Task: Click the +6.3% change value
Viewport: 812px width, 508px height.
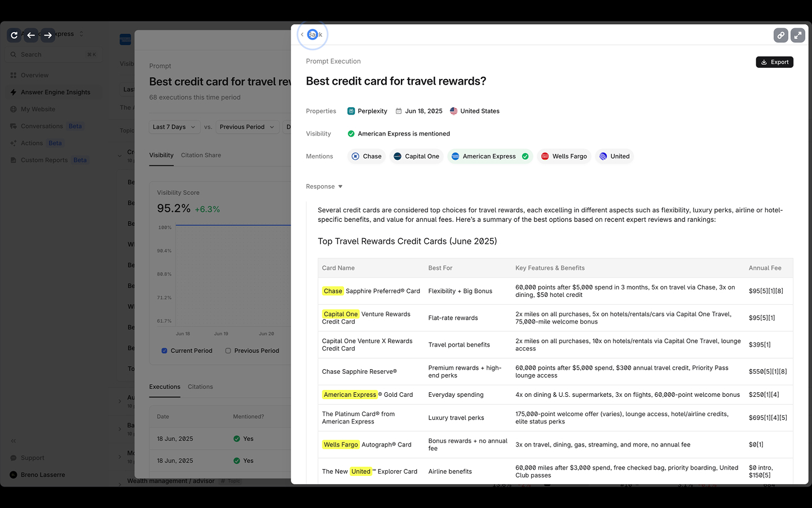Action: click(208, 209)
